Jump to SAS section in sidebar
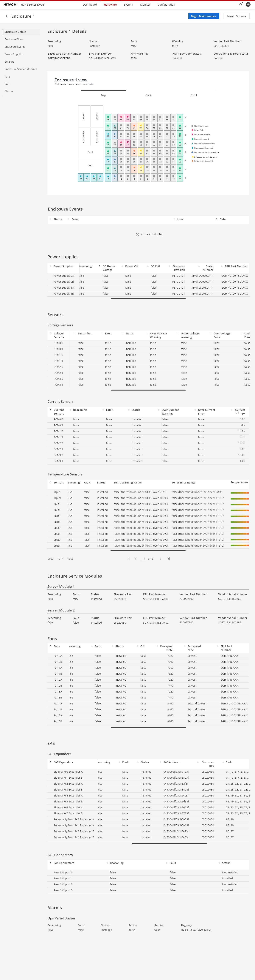Viewport: 255px width, 980px height. click(x=7, y=84)
